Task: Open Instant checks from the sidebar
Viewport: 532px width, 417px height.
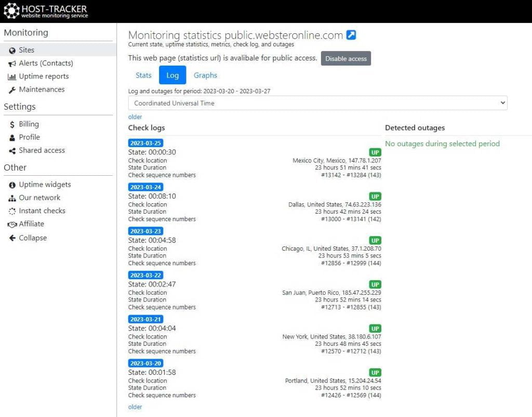Action: pos(42,211)
